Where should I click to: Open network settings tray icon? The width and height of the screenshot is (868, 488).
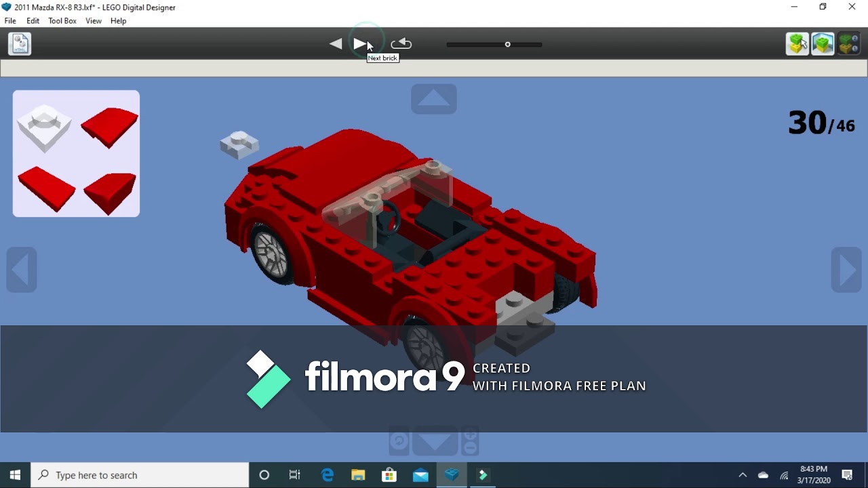tap(784, 475)
